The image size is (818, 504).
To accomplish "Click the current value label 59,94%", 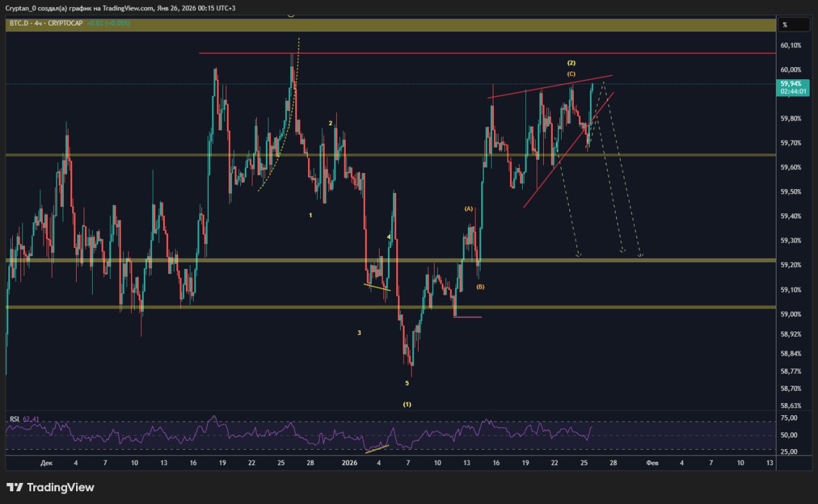I will (789, 84).
